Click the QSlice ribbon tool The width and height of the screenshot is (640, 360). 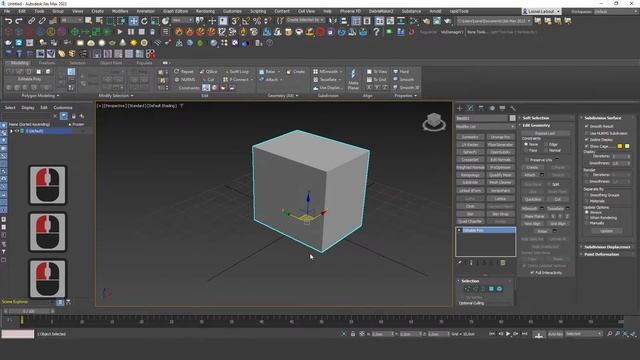[209, 71]
